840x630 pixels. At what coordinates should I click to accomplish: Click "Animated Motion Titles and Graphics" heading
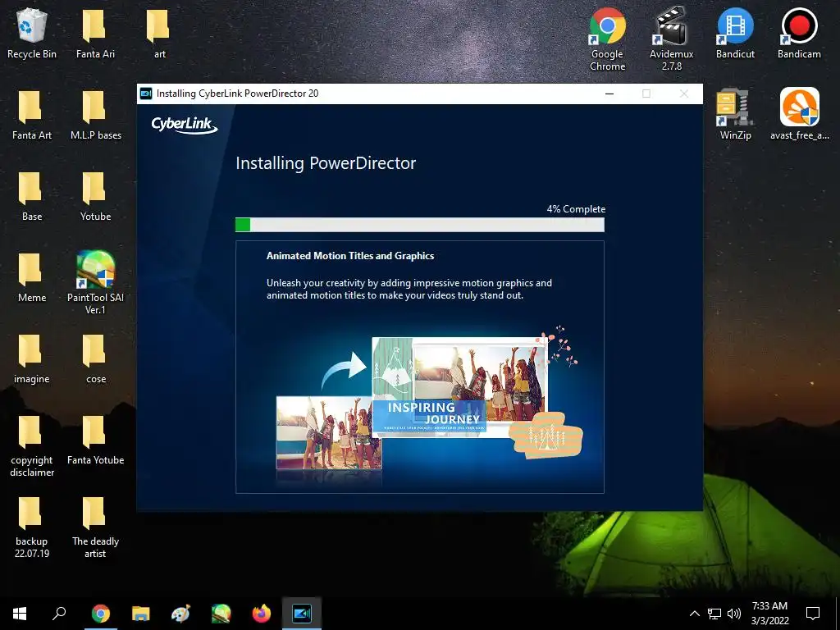[350, 256]
